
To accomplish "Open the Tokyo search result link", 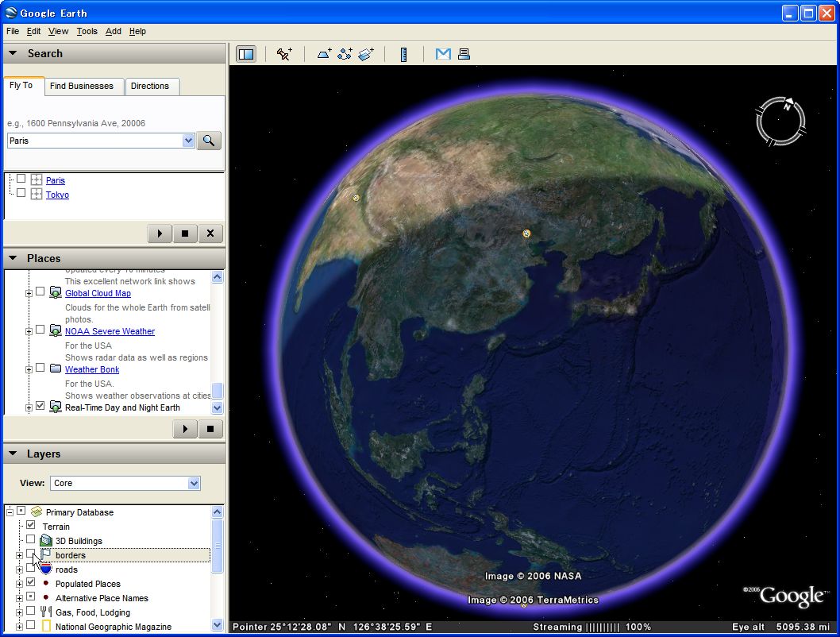I will tap(57, 195).
